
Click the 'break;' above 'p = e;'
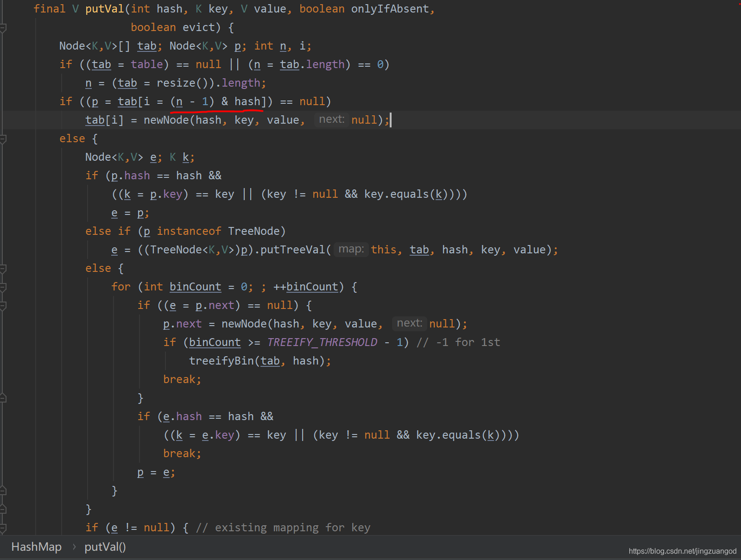(x=182, y=453)
